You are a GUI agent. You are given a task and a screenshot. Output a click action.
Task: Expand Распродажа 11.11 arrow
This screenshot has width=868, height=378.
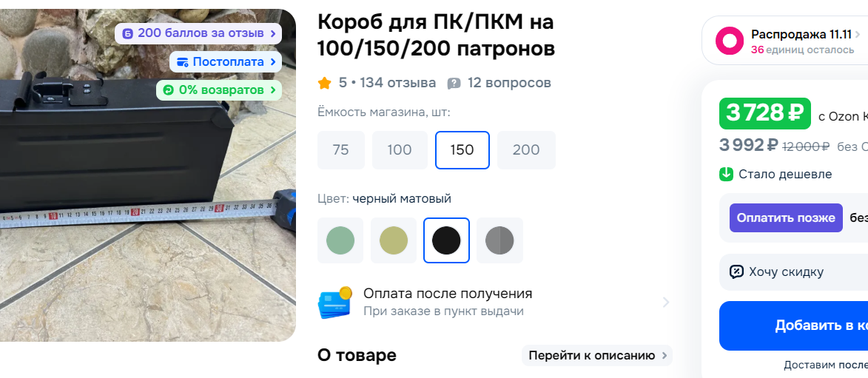(x=857, y=34)
